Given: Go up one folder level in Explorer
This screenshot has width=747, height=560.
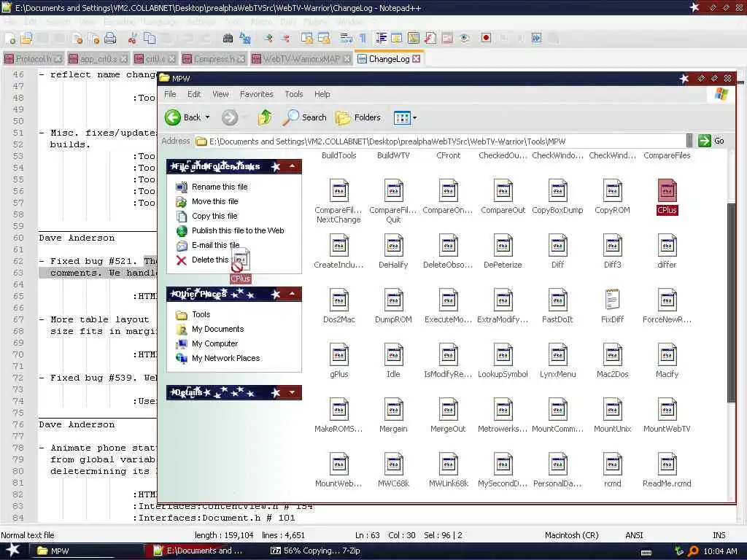Looking at the screenshot, I should [265, 117].
